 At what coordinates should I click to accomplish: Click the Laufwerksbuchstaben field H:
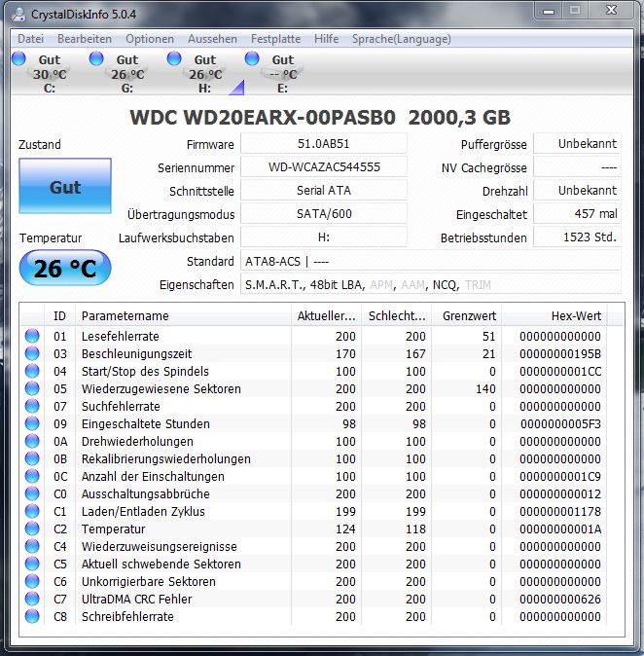tap(324, 237)
